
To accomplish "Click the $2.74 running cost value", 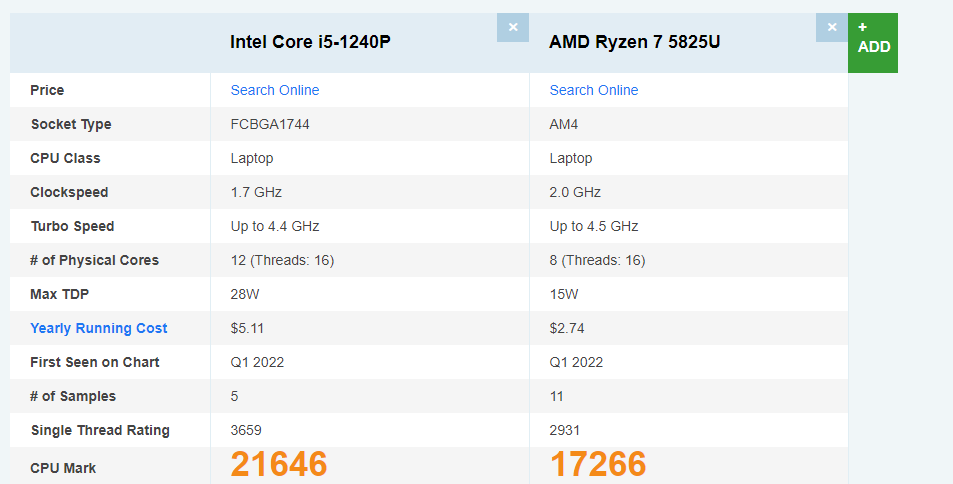I will 567,328.
